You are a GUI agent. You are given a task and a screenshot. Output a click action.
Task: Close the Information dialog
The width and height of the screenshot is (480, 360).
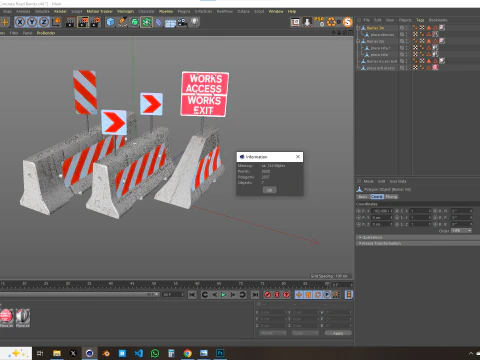[298, 156]
